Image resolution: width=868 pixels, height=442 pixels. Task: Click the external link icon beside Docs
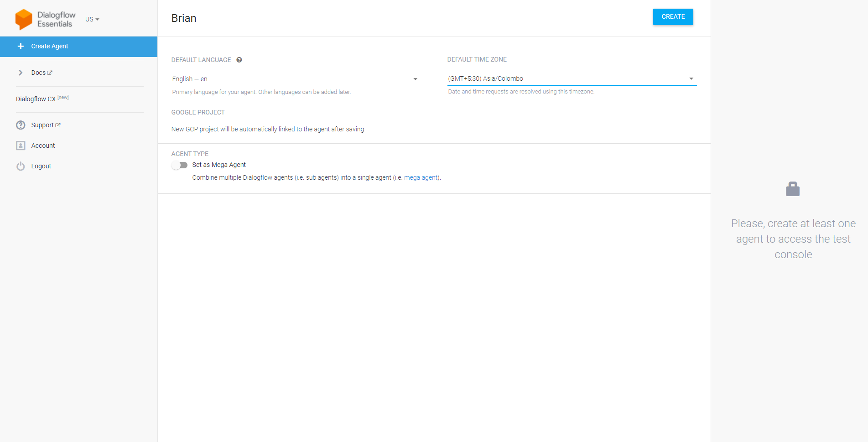tap(50, 73)
